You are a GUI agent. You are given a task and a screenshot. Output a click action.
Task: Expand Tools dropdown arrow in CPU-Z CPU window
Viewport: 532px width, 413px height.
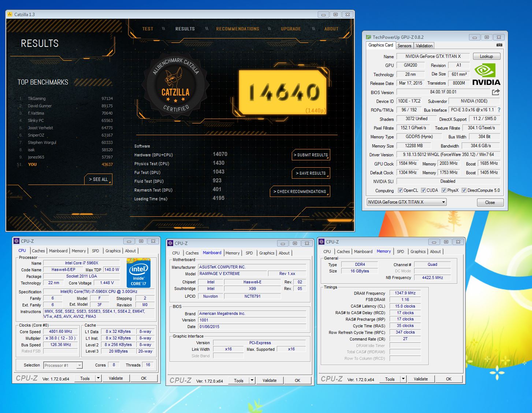(x=98, y=378)
